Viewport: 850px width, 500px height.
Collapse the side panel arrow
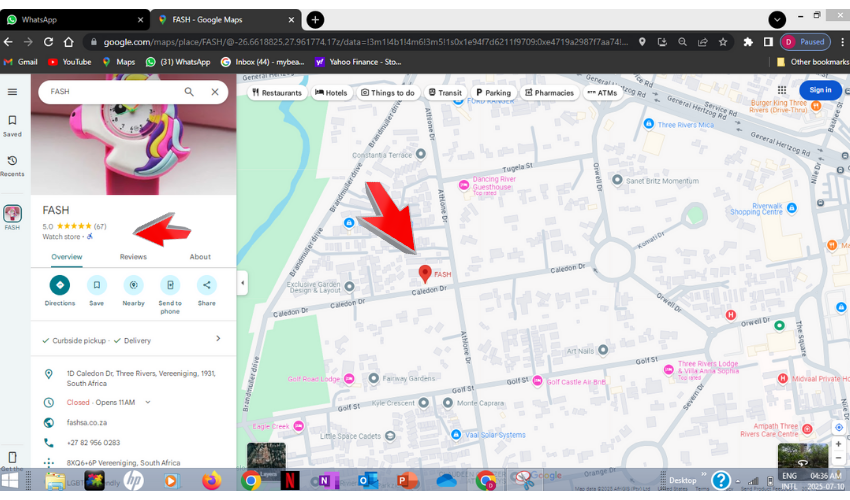242,283
